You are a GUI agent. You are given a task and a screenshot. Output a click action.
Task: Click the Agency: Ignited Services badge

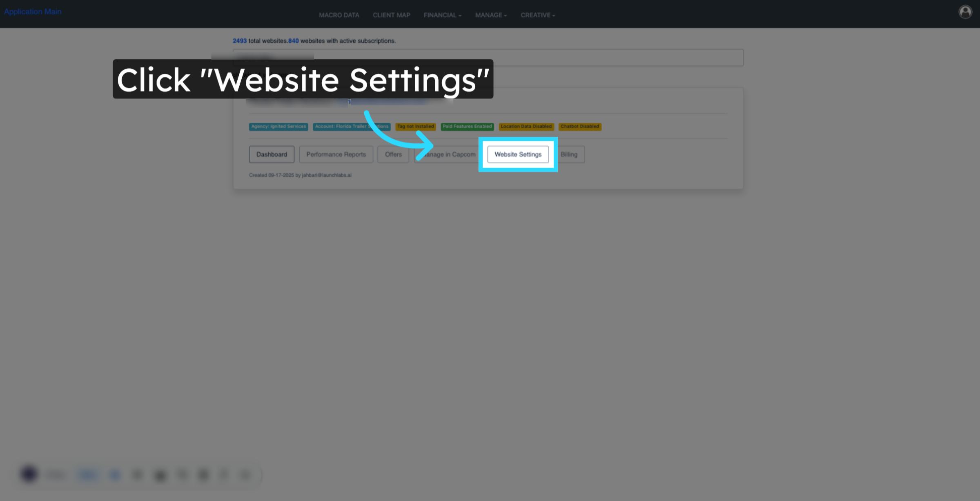coord(278,127)
